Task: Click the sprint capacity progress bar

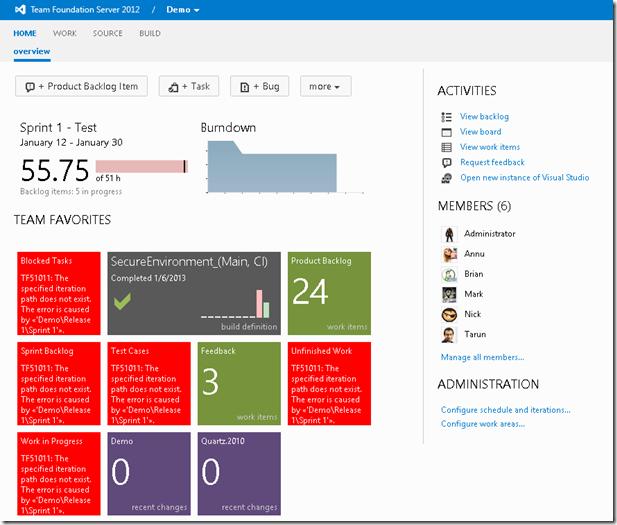Action: (142, 166)
